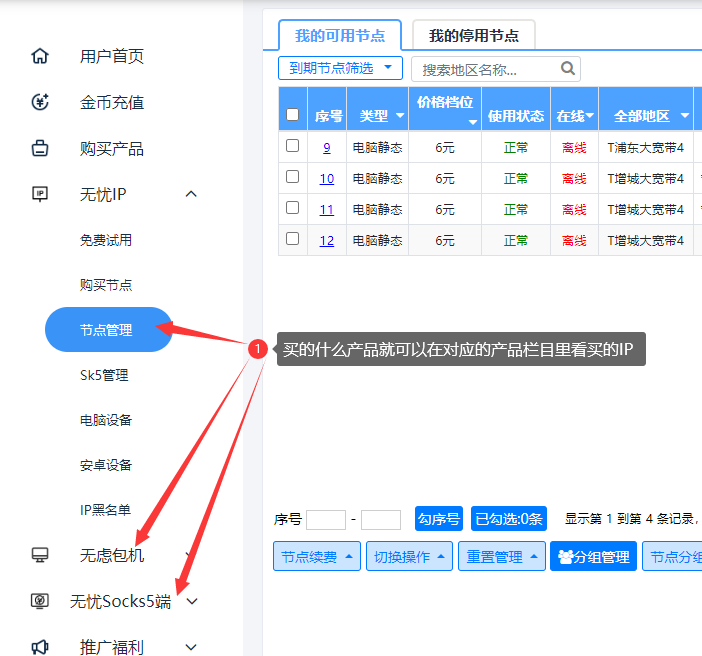Open the 价格档位 column filter dropdown
The height and width of the screenshot is (656, 702).
click(x=473, y=122)
